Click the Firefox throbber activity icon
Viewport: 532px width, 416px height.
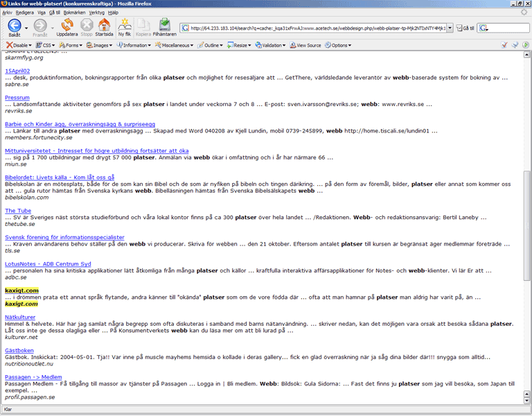(524, 12)
